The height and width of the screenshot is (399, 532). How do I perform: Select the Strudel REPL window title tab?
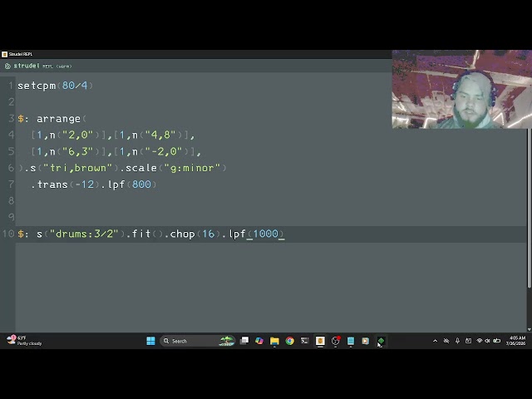[17, 54]
